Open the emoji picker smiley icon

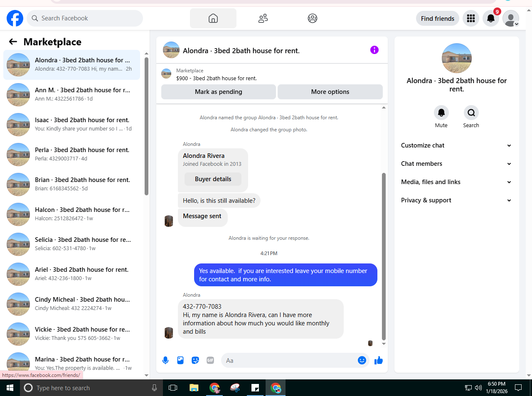click(x=362, y=360)
